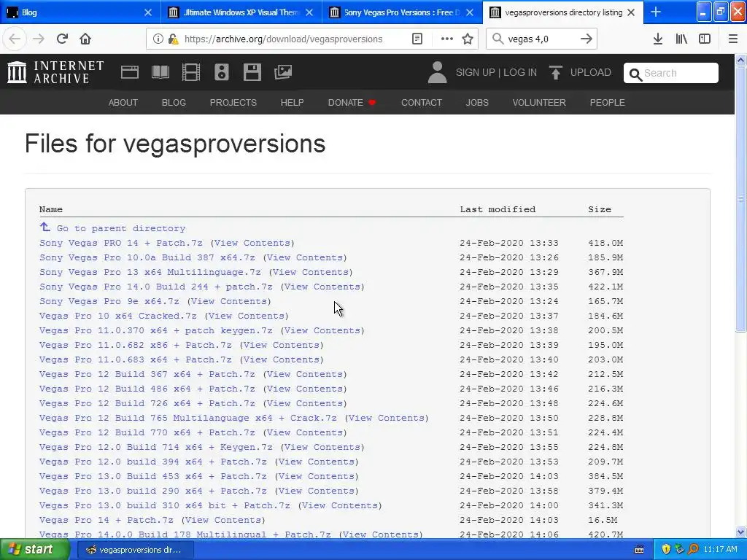
Task: Open the PROJECTS menu item
Action: [233, 102]
